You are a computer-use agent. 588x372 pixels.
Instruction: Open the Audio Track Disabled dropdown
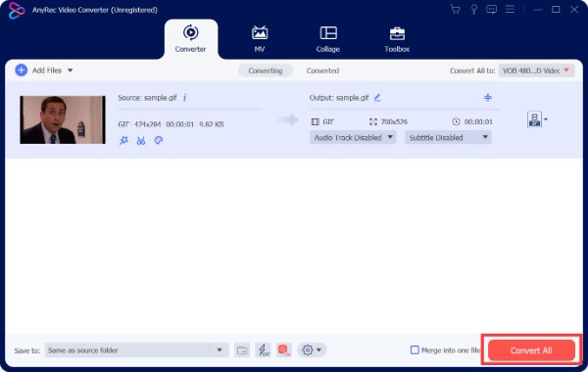click(353, 137)
